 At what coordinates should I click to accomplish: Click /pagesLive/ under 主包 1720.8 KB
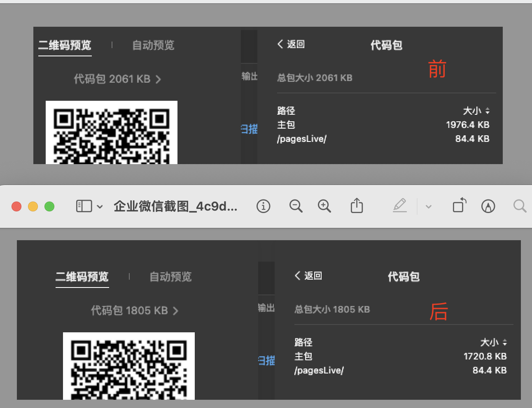click(319, 371)
